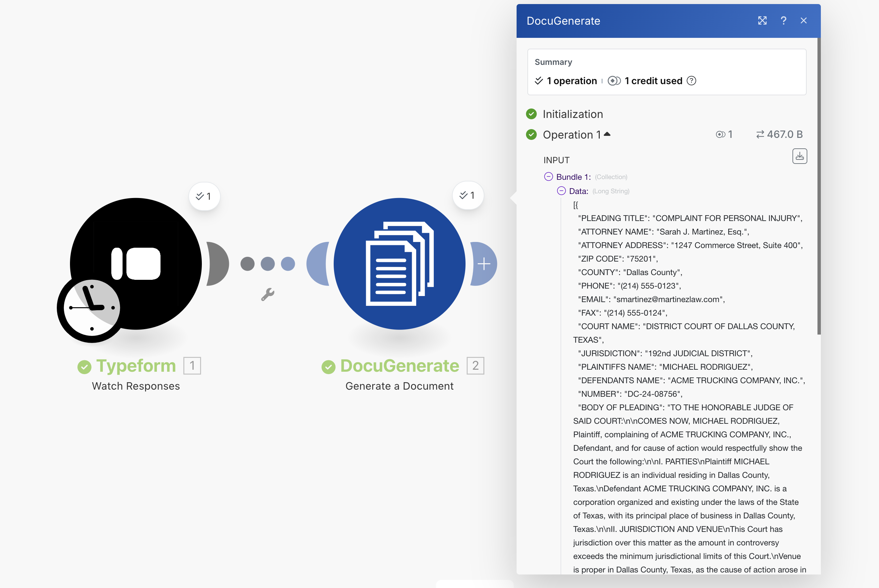Click the "PLEADING TITLE" line

click(x=690, y=218)
